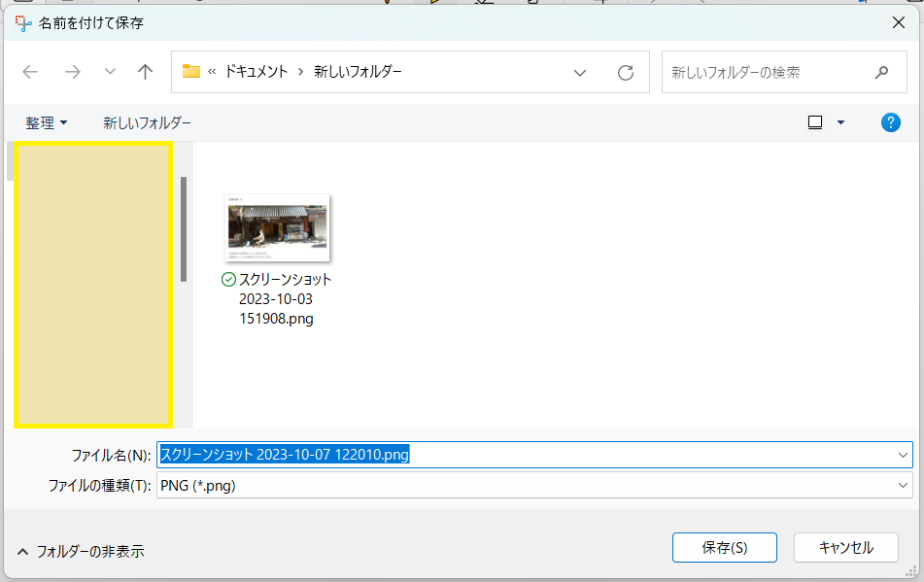
Task: Click the forward navigation arrow
Action: (73, 72)
